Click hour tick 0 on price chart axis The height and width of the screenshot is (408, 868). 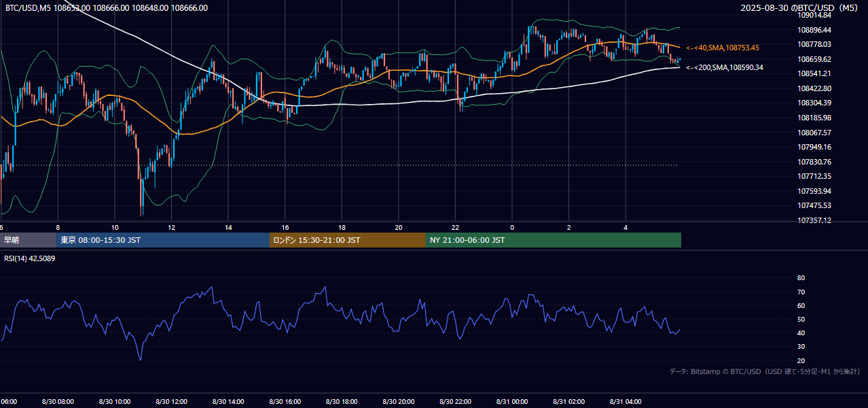[512, 228]
